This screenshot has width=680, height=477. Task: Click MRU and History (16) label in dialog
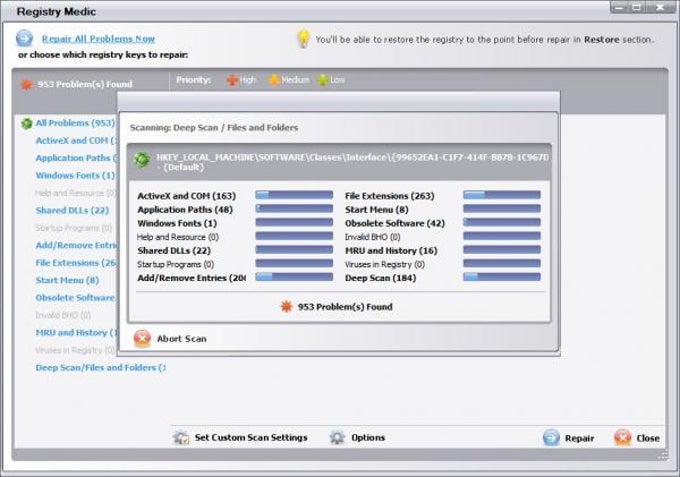[x=391, y=251]
